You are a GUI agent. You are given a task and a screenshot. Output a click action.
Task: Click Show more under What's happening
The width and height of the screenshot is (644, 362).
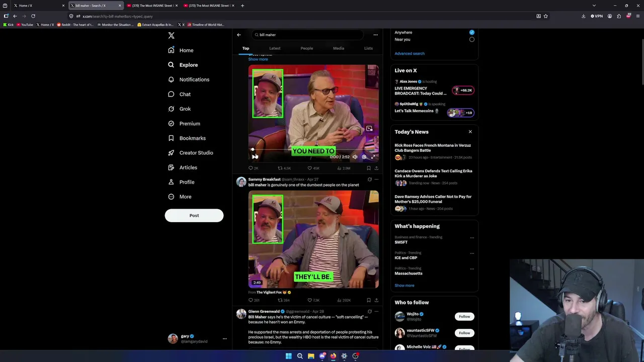coord(405,286)
